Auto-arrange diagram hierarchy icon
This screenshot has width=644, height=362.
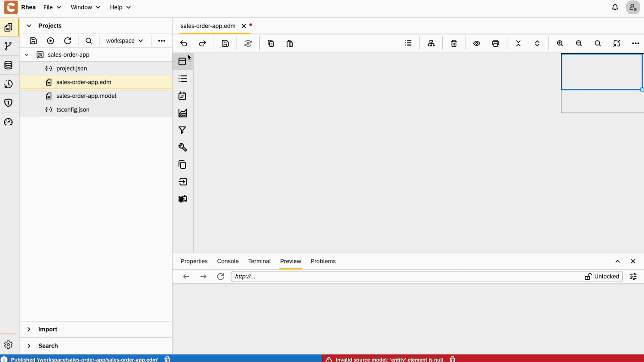tap(431, 43)
